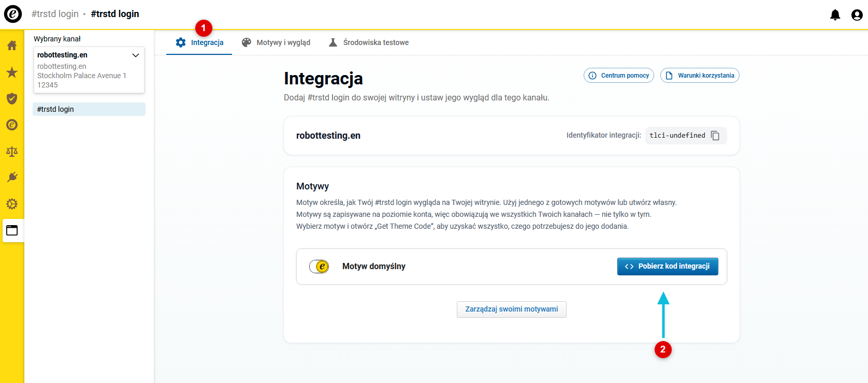Click the Integracja page heading
868x383 pixels.
[x=323, y=79]
